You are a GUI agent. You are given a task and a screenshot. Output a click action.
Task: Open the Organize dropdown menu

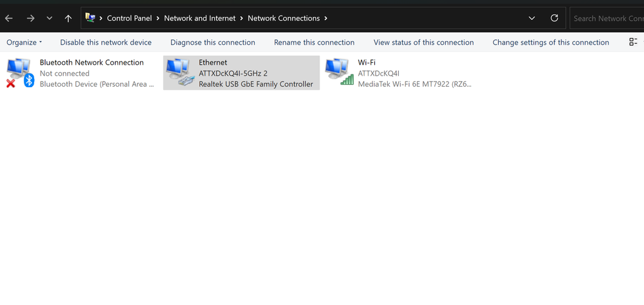coord(25,43)
